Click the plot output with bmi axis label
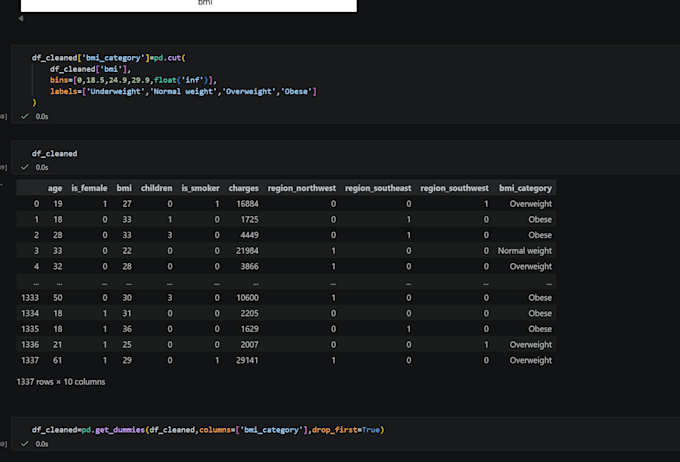The width and height of the screenshot is (680, 462). click(x=189, y=6)
